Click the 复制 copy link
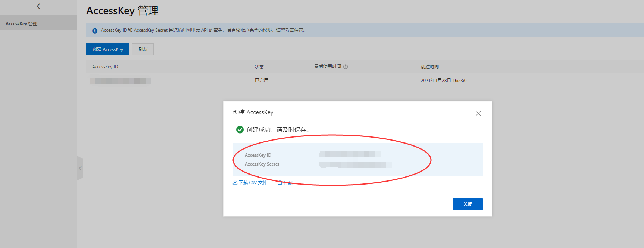This screenshot has height=248, width=644. pyautogui.click(x=285, y=183)
